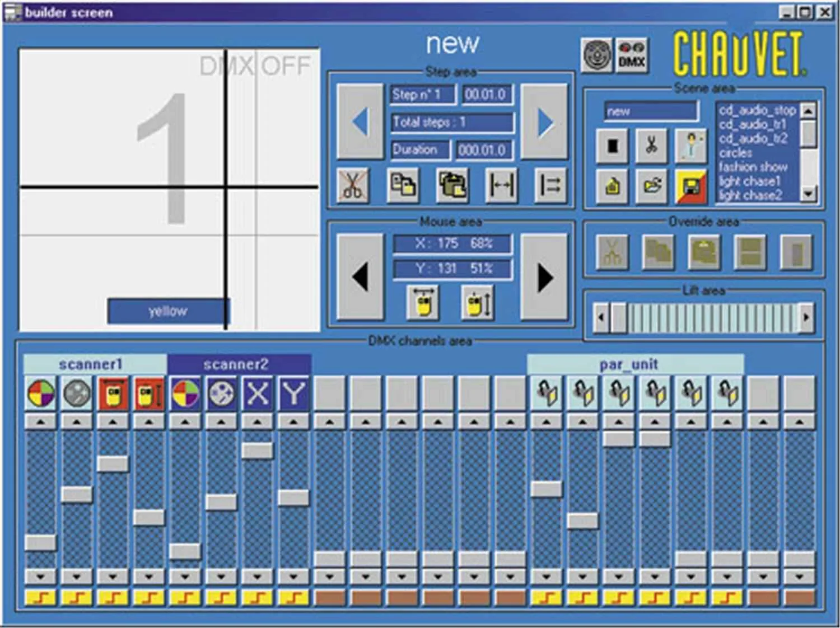Click the greyed copy icon in Override area
This screenshot has width=840, height=628.
pyautogui.click(x=659, y=252)
